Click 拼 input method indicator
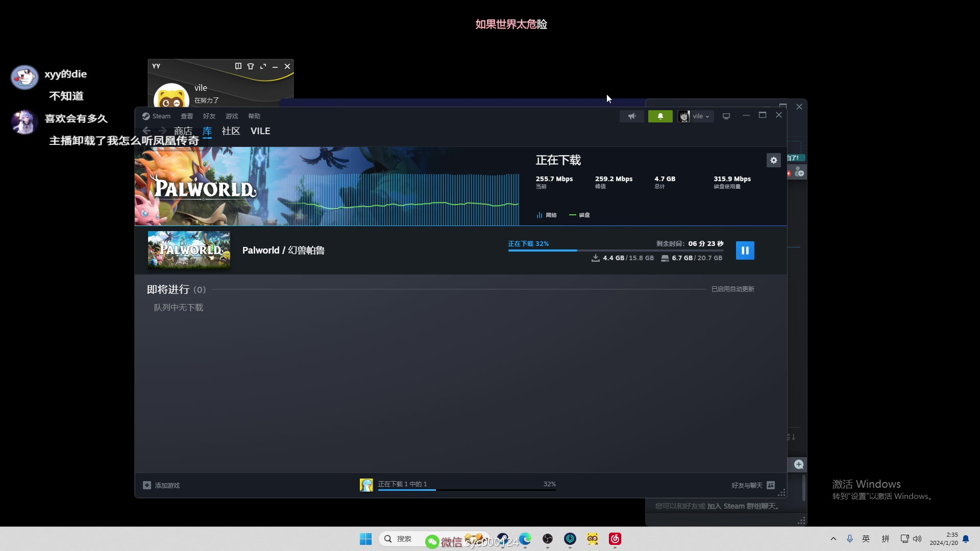 pos(886,539)
